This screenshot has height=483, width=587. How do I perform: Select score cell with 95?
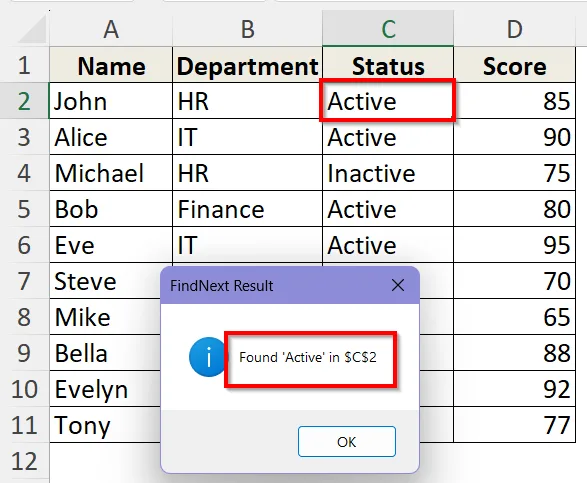514,245
